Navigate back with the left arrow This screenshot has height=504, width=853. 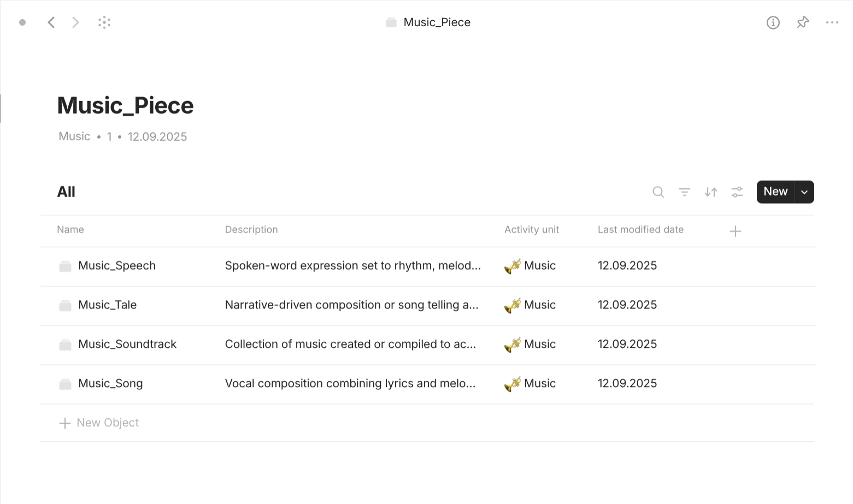coord(51,22)
